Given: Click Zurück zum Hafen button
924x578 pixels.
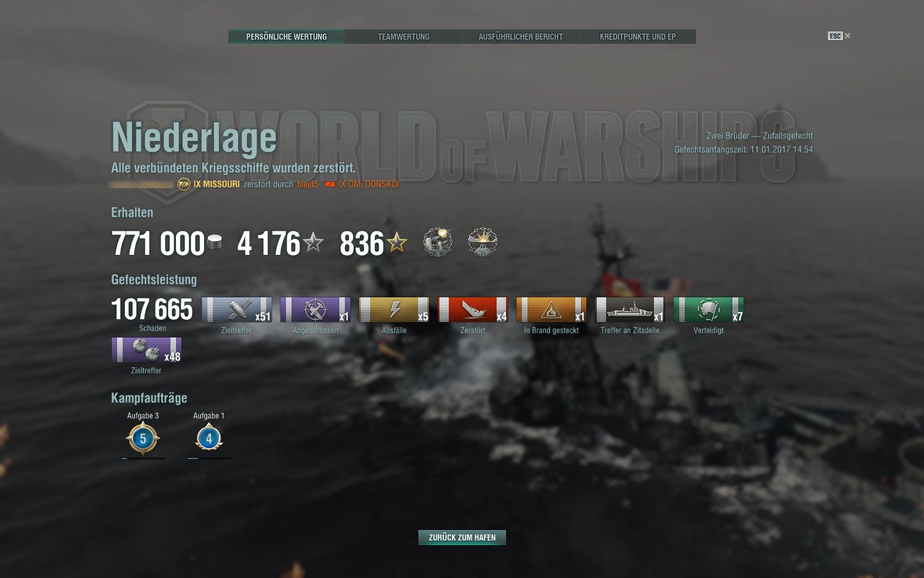Looking at the screenshot, I should 462,537.
